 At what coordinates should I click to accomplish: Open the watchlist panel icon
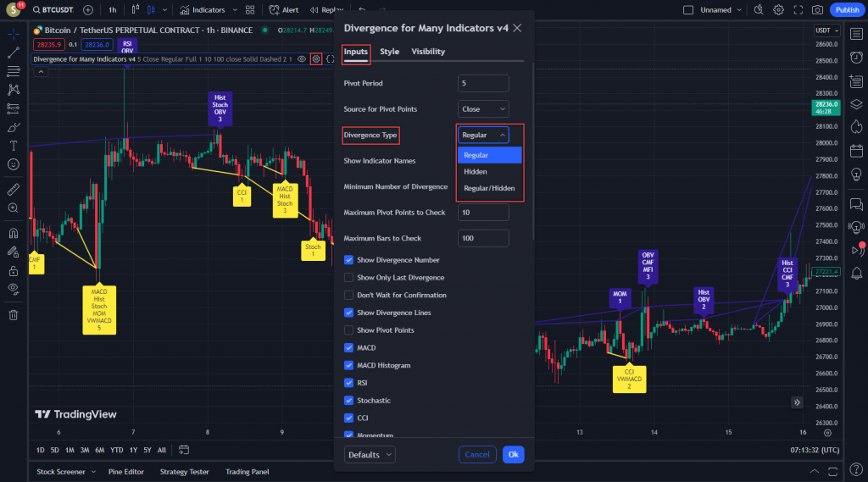[856, 35]
